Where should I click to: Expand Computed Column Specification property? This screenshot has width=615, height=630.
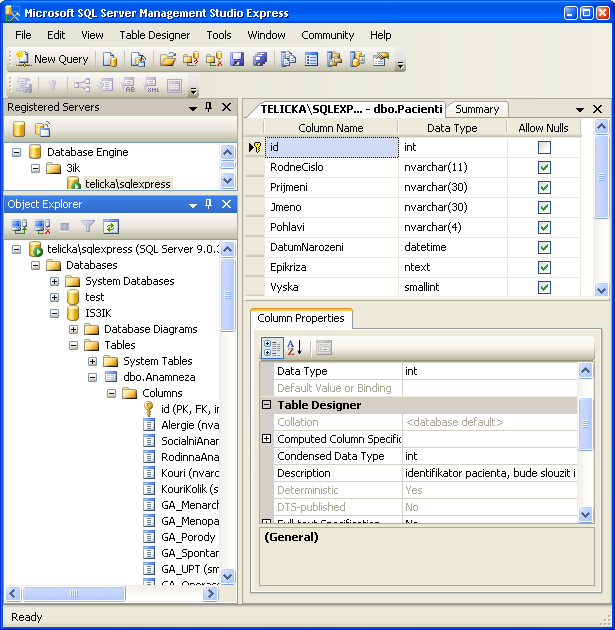click(x=266, y=439)
